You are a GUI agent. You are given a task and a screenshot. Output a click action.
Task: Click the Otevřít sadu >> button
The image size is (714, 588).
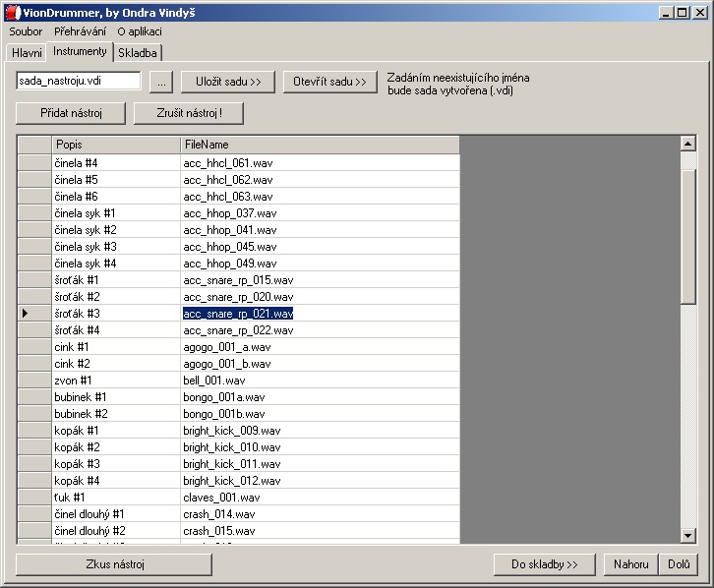329,82
